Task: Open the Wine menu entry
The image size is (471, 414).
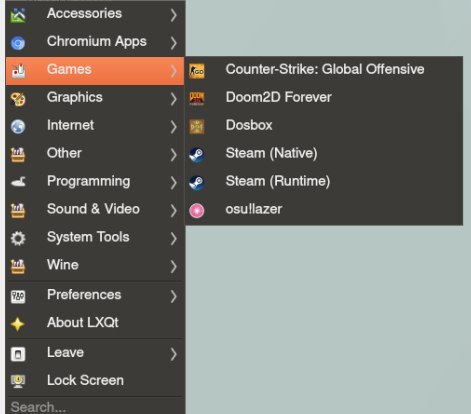Action: coord(95,267)
